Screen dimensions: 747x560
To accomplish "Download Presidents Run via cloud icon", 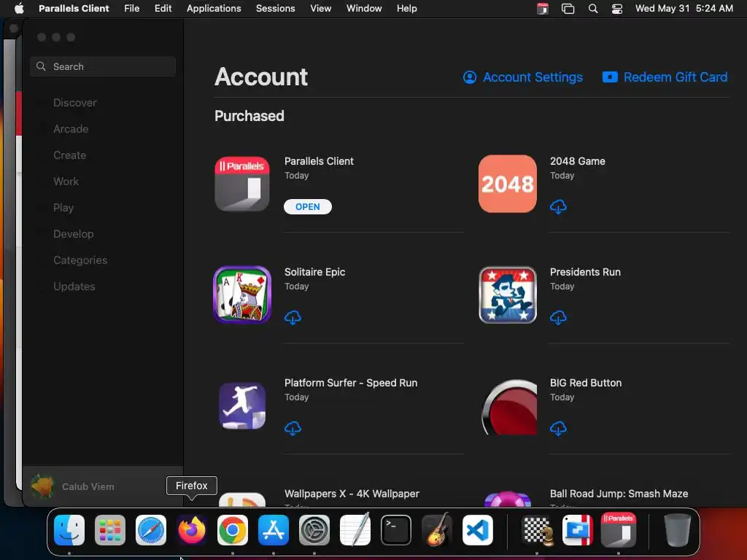I will 558,318.
